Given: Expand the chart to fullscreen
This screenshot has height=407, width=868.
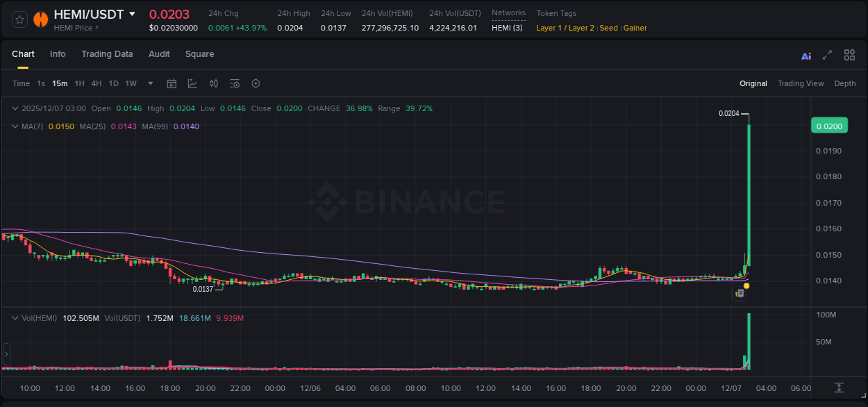Looking at the screenshot, I should 826,54.
